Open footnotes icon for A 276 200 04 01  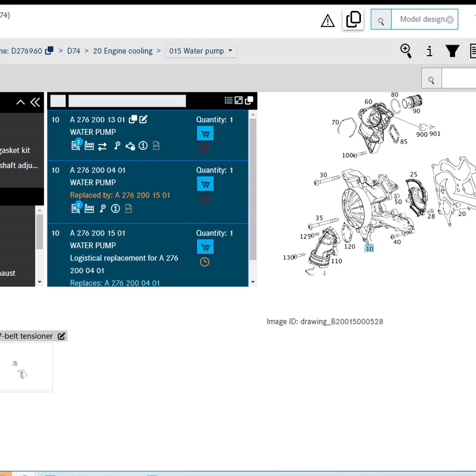click(76, 208)
